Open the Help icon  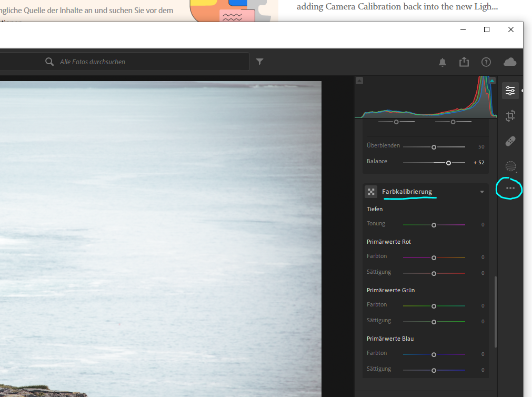pyautogui.click(x=486, y=62)
